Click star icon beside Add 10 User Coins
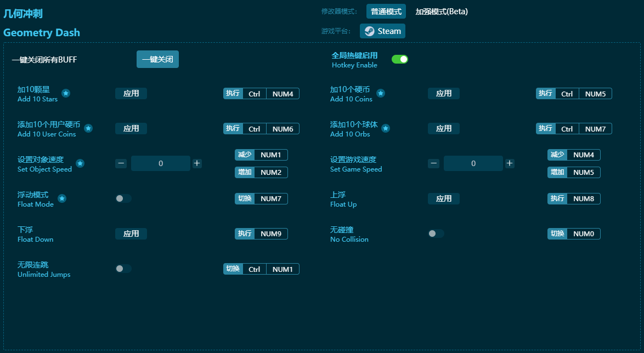This screenshot has height=353, width=644. click(x=88, y=128)
